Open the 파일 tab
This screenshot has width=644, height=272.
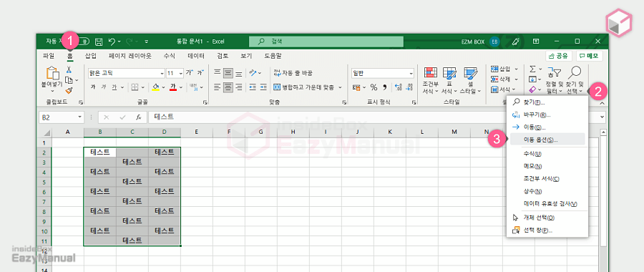(49, 55)
